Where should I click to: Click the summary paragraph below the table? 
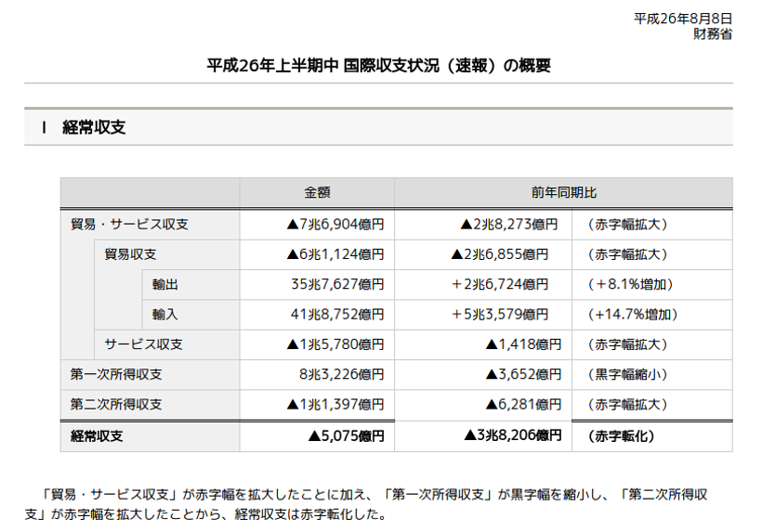click(367, 504)
